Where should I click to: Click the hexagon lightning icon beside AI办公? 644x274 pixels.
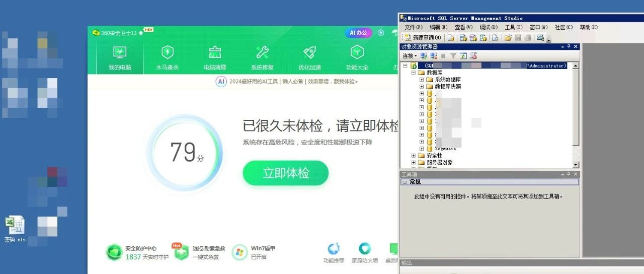point(381,33)
